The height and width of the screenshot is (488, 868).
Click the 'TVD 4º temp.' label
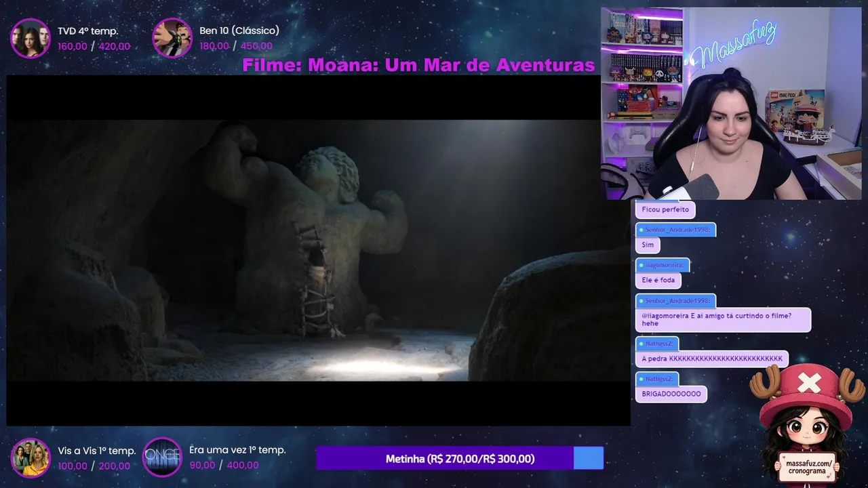88,31
